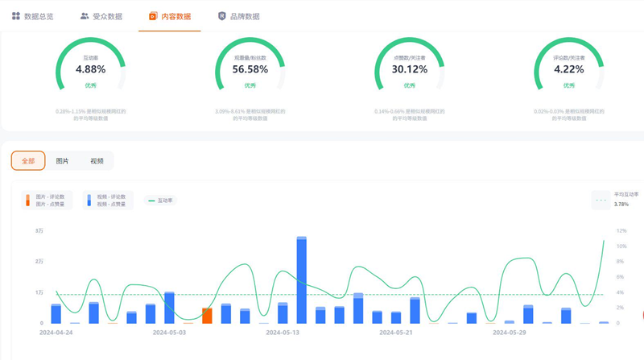
Task: Click the 受众数据 people icon
Action: (85, 16)
